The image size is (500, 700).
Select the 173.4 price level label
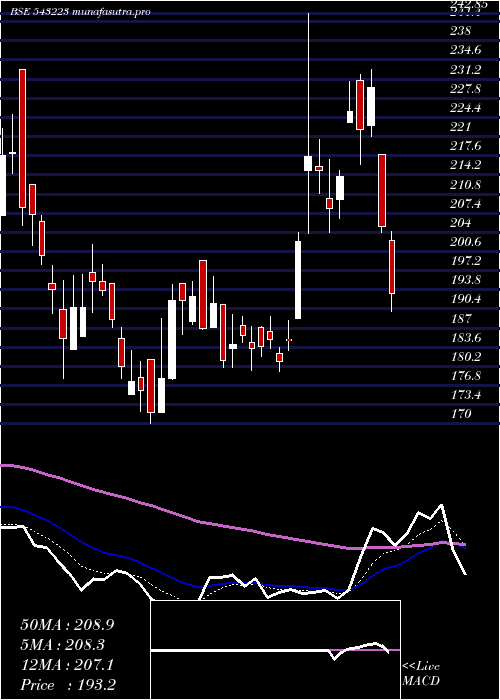466,396
